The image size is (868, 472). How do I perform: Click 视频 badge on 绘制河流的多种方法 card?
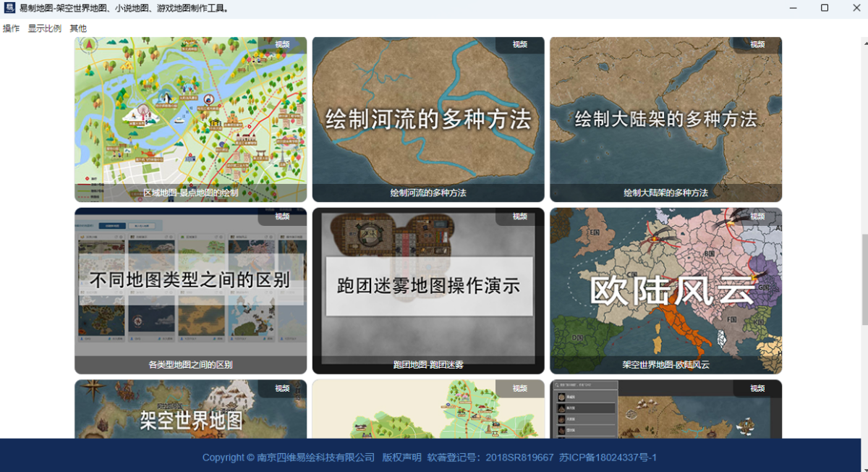point(519,44)
